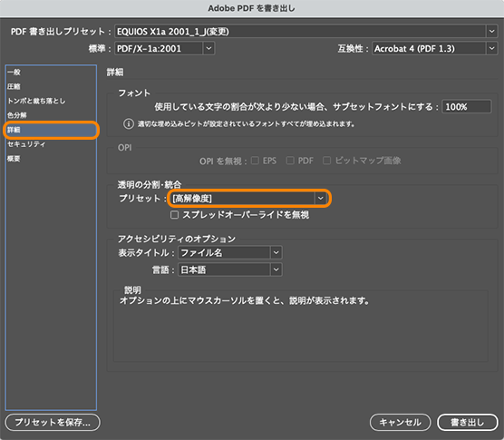Enable スプレッドオーバーライドを無視 checkbox
504x440 pixels.
pos(174,214)
